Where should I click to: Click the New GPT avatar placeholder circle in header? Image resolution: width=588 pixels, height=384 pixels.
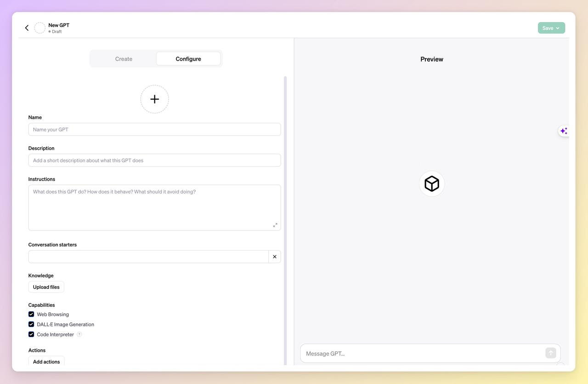point(40,28)
